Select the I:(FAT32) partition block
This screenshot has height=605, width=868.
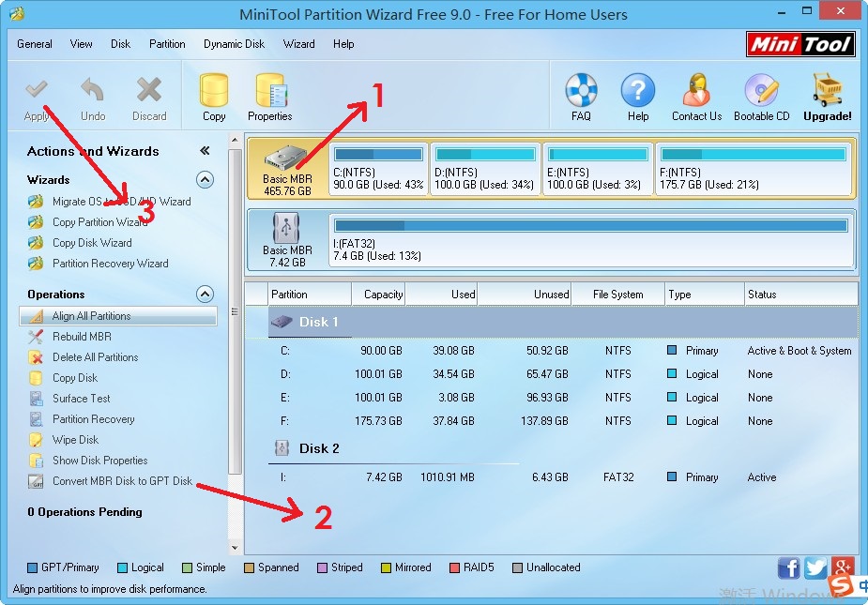pyautogui.click(x=591, y=240)
